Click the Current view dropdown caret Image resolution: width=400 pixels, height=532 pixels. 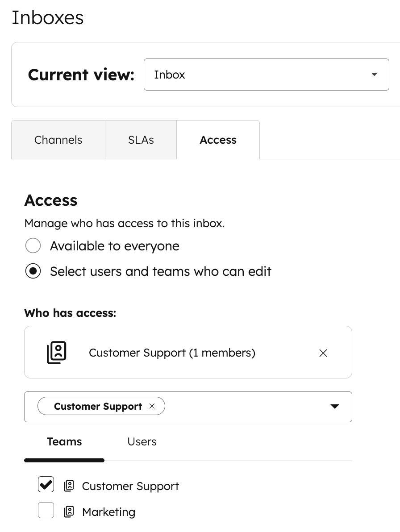(375, 75)
